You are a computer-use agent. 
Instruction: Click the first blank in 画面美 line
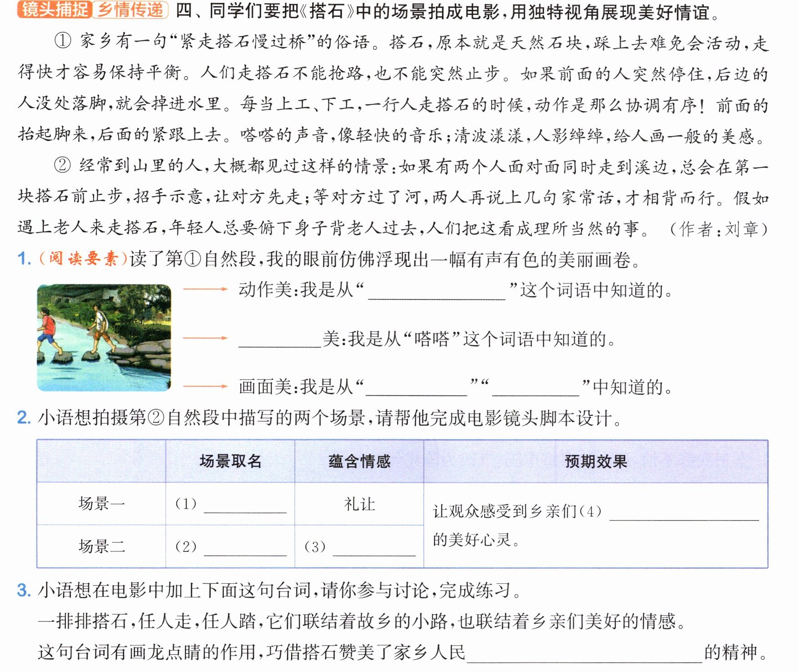click(417, 388)
